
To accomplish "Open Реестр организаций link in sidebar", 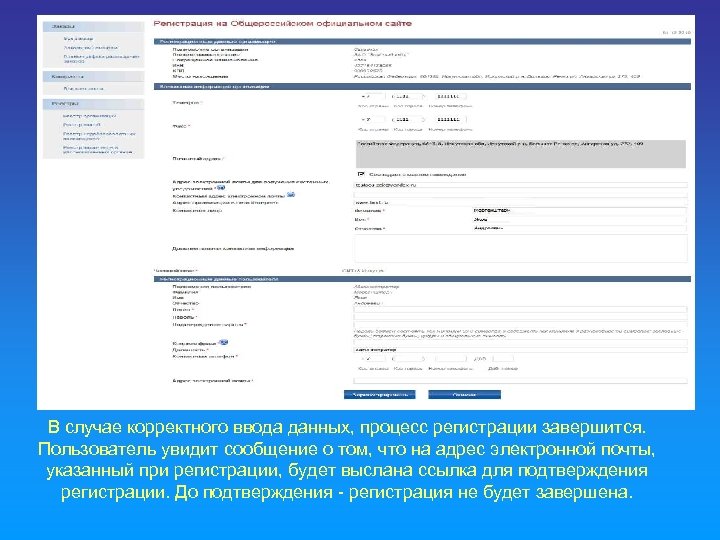I will click(90, 116).
